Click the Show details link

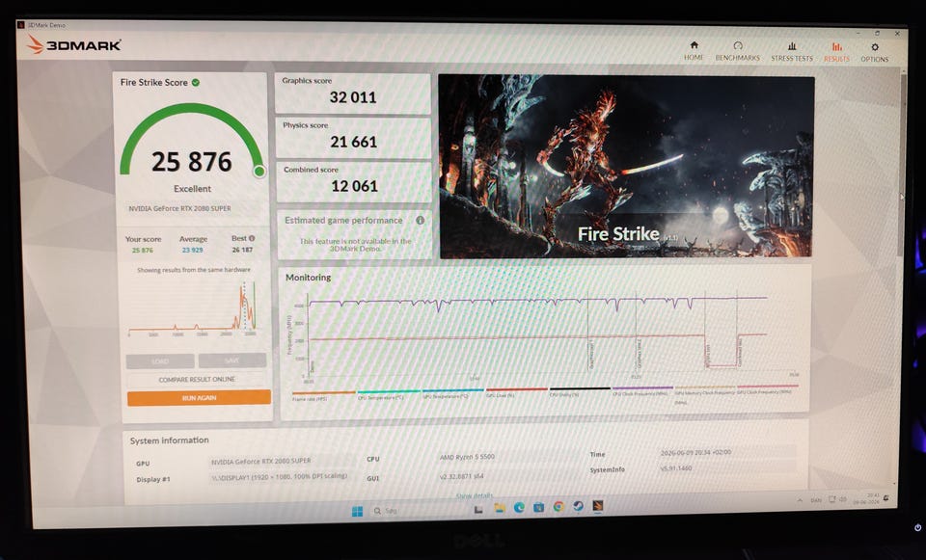pyautogui.click(x=475, y=495)
